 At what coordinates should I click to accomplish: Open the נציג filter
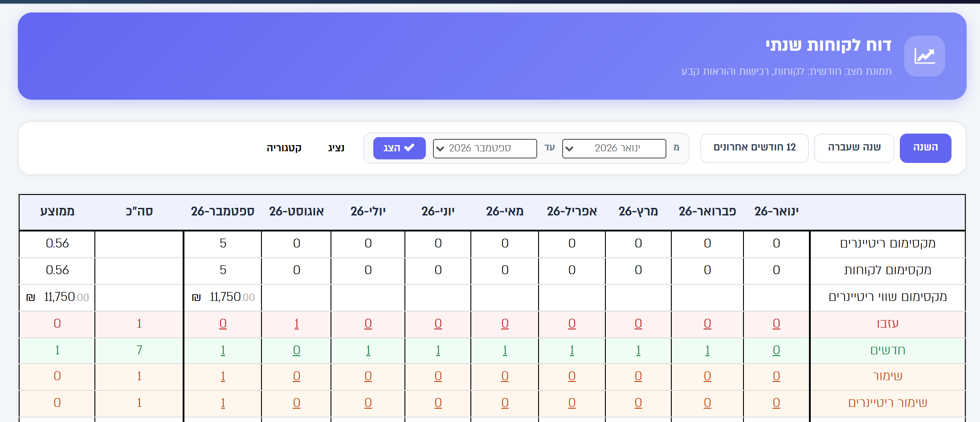[336, 148]
